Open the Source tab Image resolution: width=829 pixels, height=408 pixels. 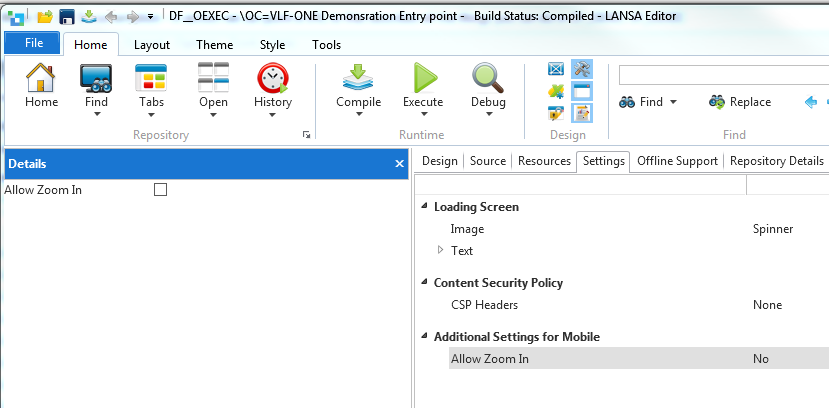click(x=487, y=161)
